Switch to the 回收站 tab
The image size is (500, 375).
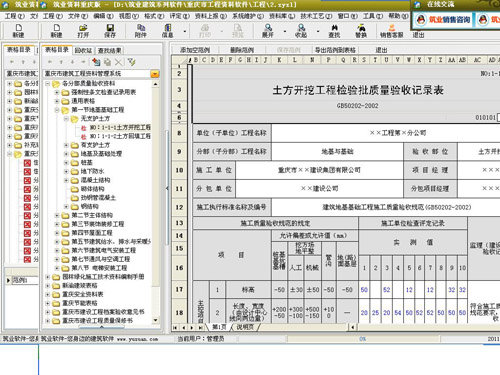[83, 51]
